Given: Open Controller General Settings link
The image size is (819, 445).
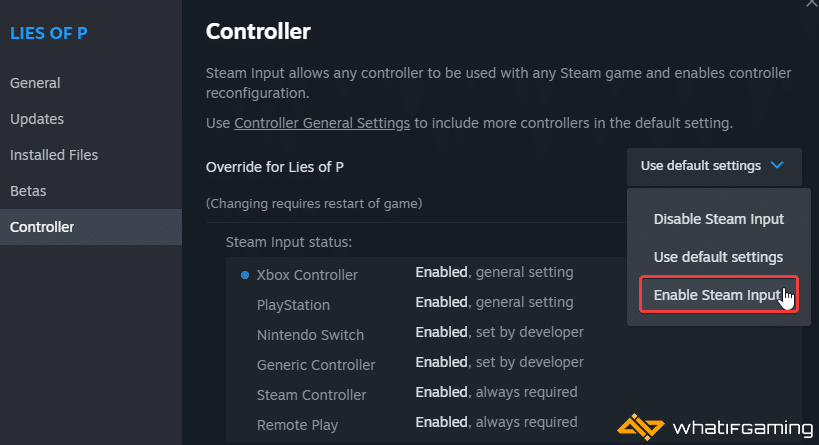Looking at the screenshot, I should pos(322,123).
